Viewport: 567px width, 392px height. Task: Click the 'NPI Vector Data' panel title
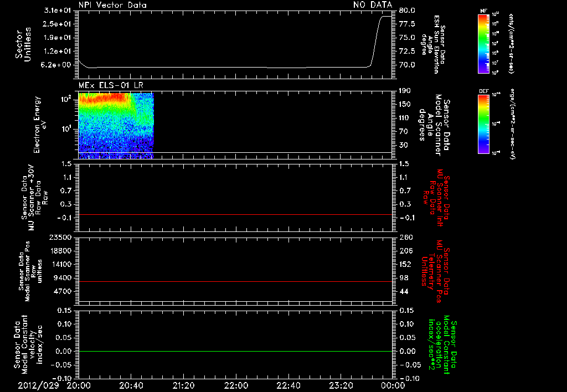coord(112,5)
